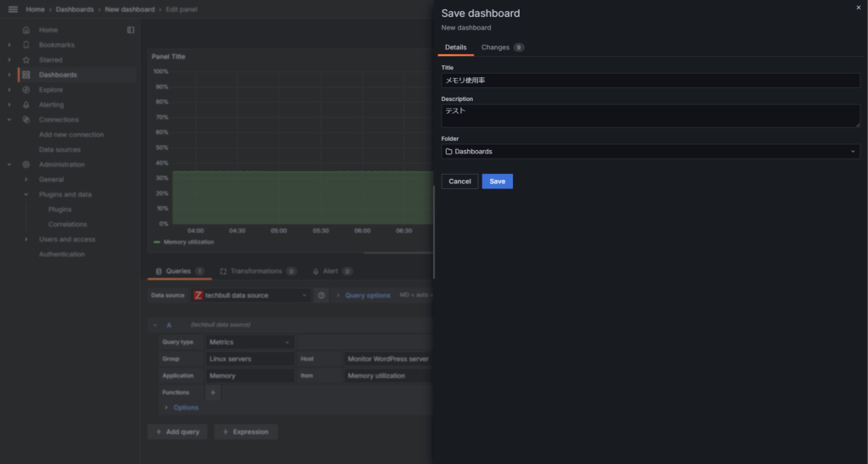Open the Folder dropdown showing Dashboards

(x=650, y=151)
